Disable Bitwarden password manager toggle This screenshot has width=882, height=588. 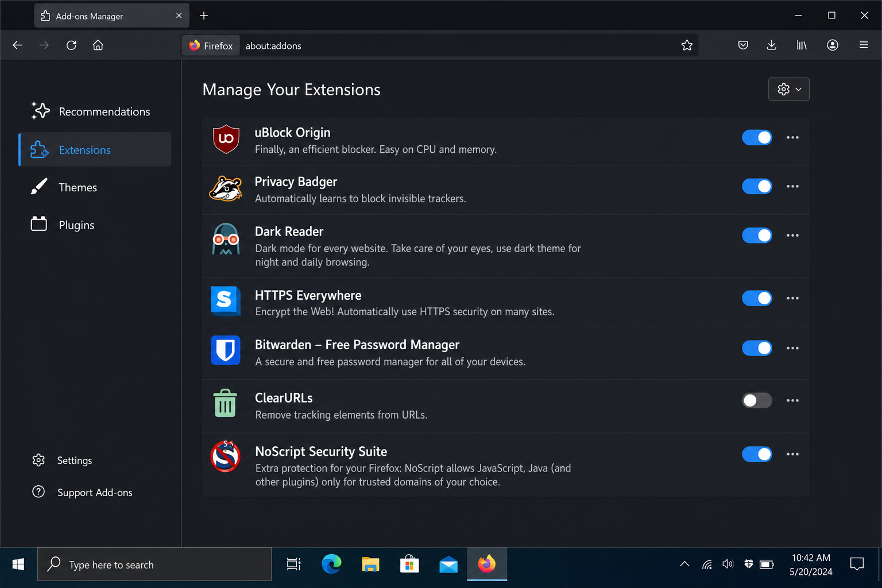click(x=757, y=349)
